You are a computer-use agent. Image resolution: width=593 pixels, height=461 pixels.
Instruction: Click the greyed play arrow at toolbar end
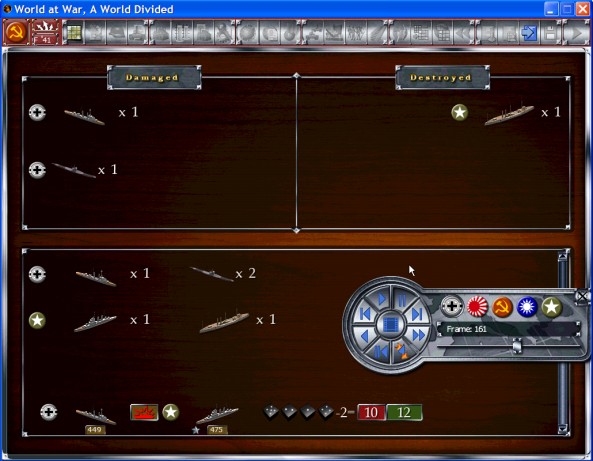576,33
